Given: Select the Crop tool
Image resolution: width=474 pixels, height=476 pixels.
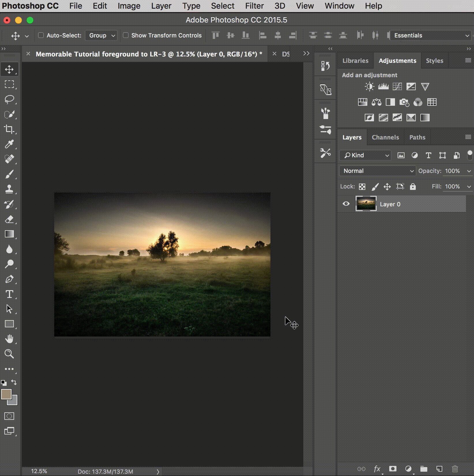Looking at the screenshot, I should pyautogui.click(x=9, y=129).
